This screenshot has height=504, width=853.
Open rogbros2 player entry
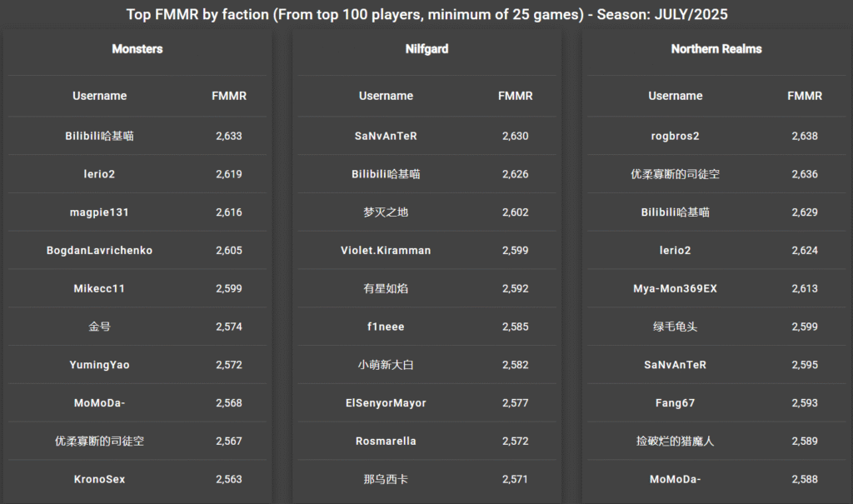coord(675,136)
